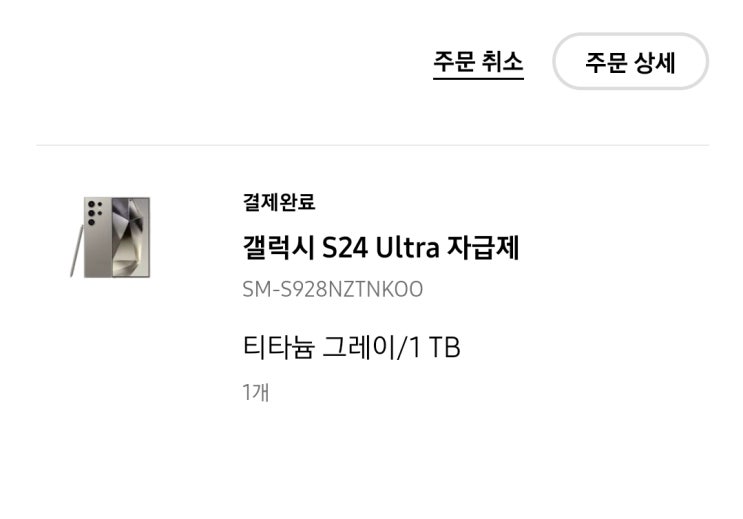
Task: Click the word 상세 in the pill button
Action: 655,62
